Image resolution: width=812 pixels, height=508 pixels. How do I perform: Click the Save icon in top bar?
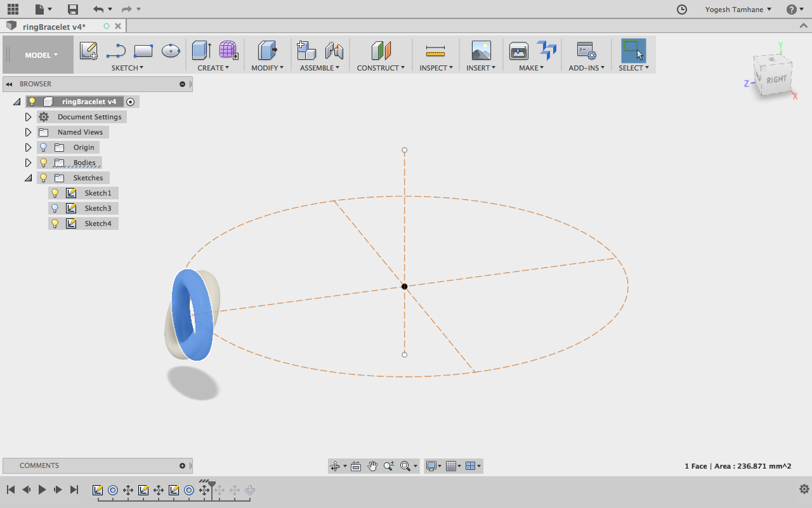point(73,9)
